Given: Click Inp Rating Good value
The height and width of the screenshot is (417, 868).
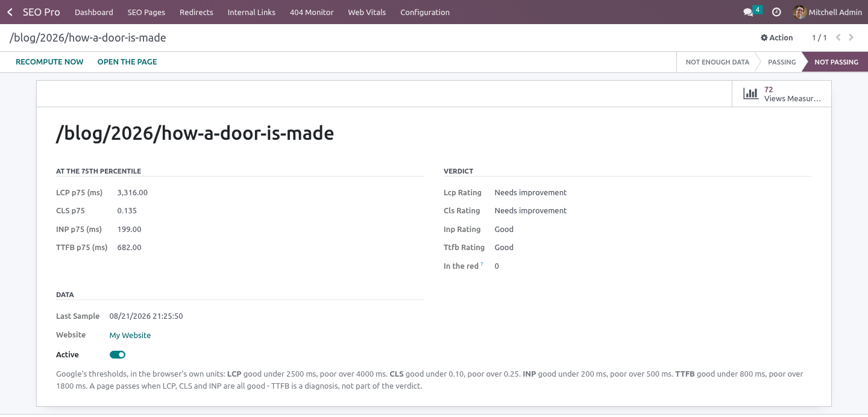Looking at the screenshot, I should (504, 230).
